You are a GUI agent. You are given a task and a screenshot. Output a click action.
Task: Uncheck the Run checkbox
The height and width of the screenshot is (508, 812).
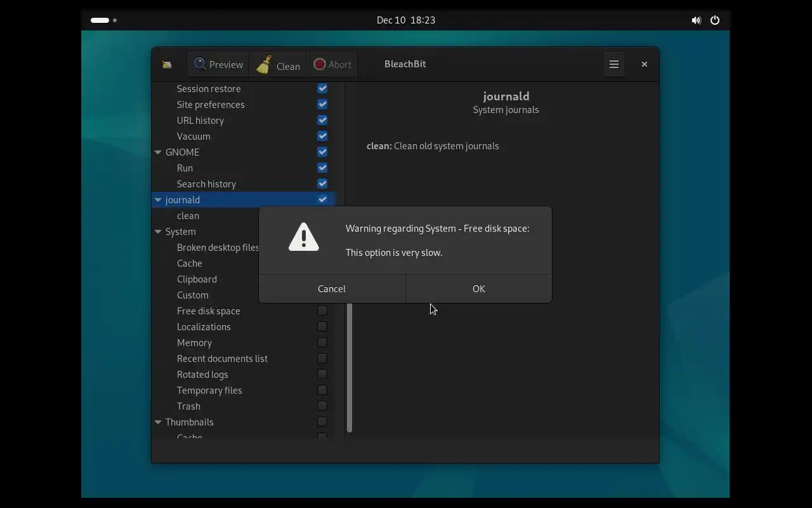tap(322, 168)
